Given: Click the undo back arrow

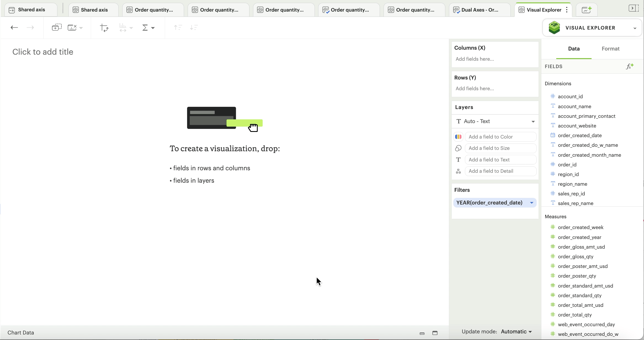Looking at the screenshot, I should click(14, 28).
